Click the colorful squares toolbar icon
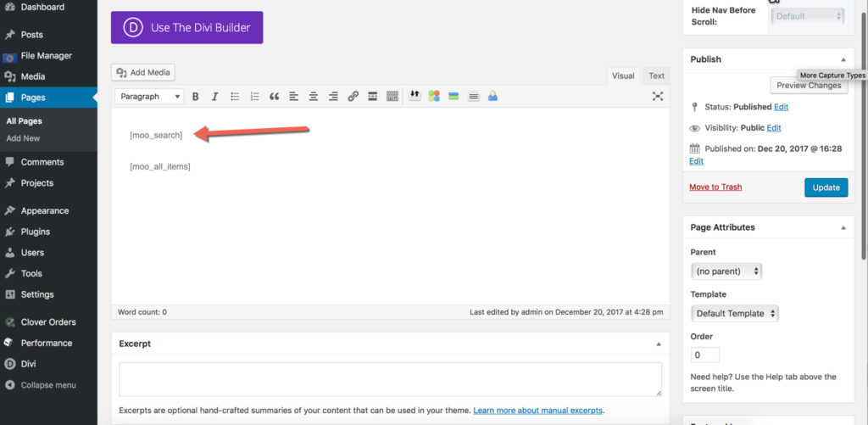Screen dimensions: 868x425 pyautogui.click(x=434, y=96)
